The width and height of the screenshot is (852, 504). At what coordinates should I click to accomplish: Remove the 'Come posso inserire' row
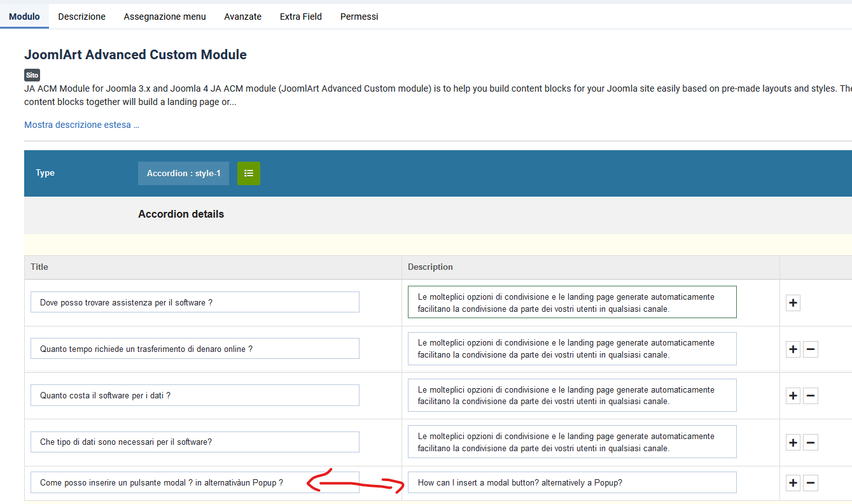[x=811, y=483]
